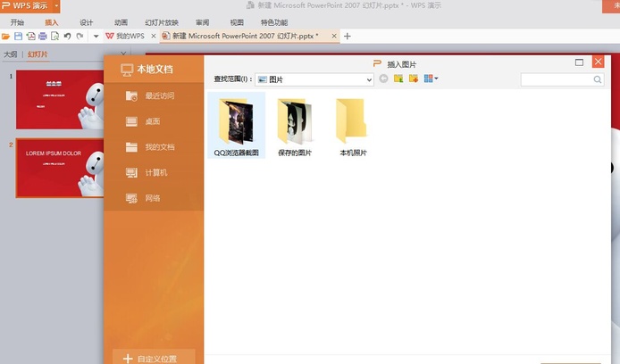
Task: Open the 幻灯片放映 ribbon tab
Action: tap(162, 22)
